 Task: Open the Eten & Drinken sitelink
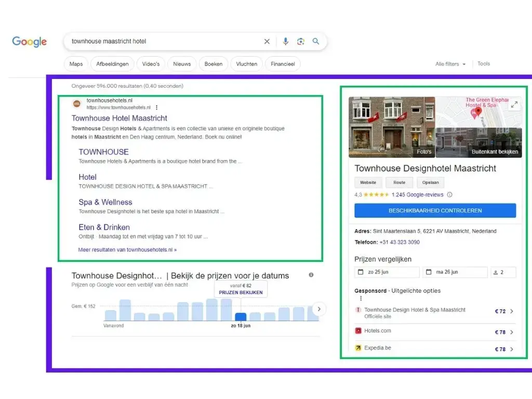[104, 228]
